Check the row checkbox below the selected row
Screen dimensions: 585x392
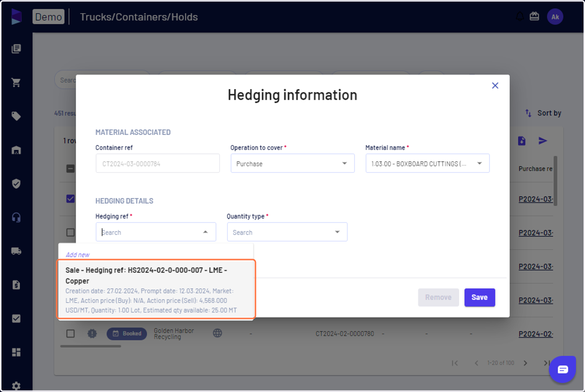point(71,232)
